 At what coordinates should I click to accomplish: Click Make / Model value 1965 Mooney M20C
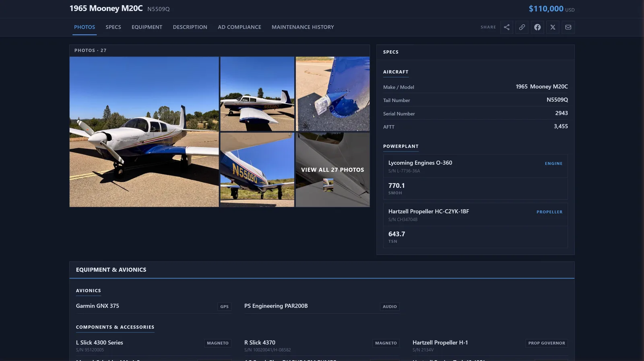542,87
